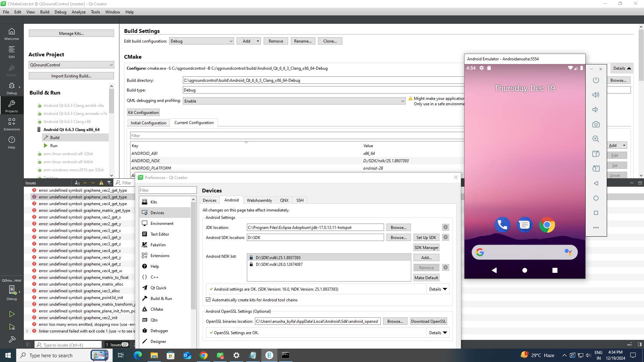
Task: Open Chrome from Windows taskbar
Action: click(x=204, y=355)
